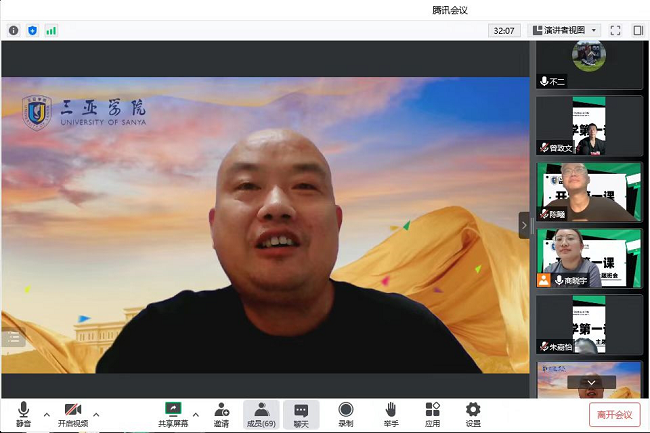Toggle the side panel layout icon
Image resolution: width=650 pixels, height=433 pixels.
coord(638,30)
